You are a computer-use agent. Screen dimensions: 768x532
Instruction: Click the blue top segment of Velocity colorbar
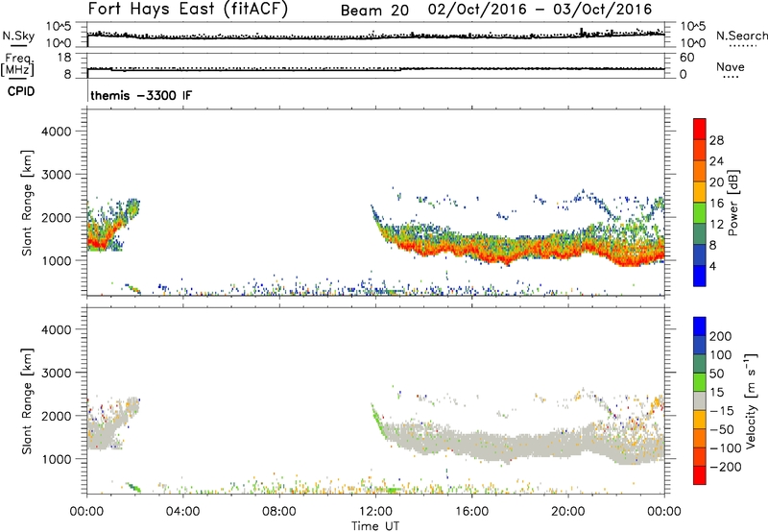pos(700,326)
